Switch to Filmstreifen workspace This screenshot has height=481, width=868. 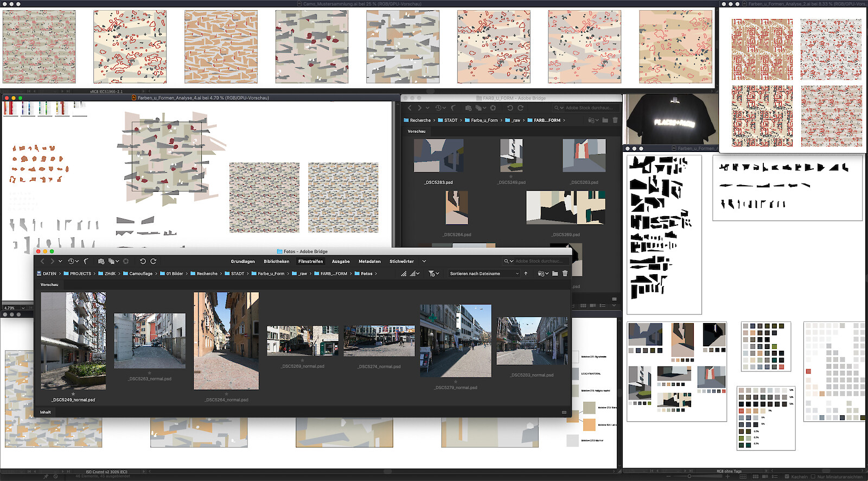310,261
